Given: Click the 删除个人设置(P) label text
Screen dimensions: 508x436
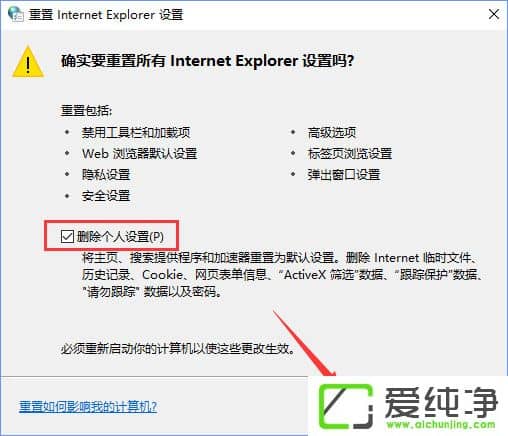Looking at the screenshot, I should point(120,237).
